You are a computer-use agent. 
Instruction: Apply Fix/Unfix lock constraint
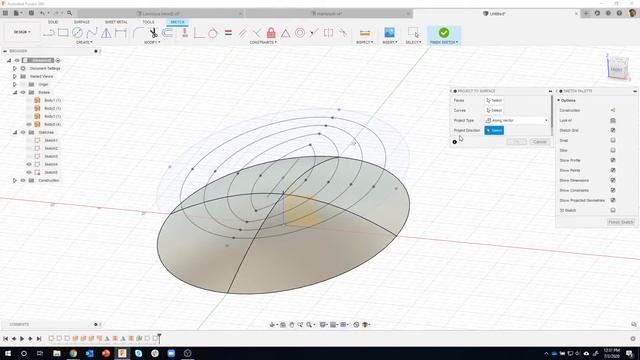(271, 33)
